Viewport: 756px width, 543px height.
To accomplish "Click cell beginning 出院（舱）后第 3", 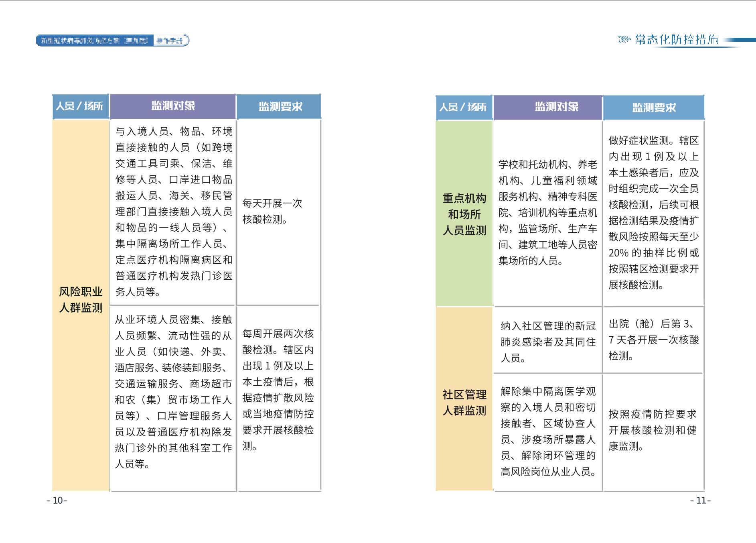I will (x=654, y=340).
